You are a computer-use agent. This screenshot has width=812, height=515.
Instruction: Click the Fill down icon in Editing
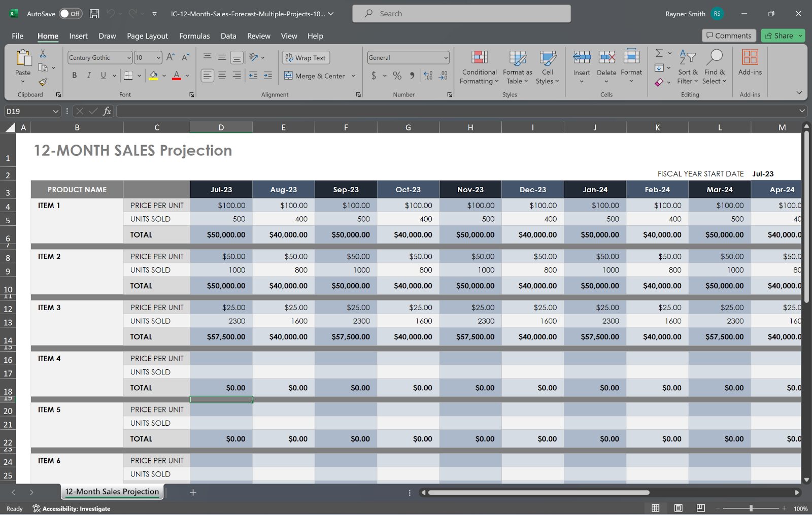[659, 67]
